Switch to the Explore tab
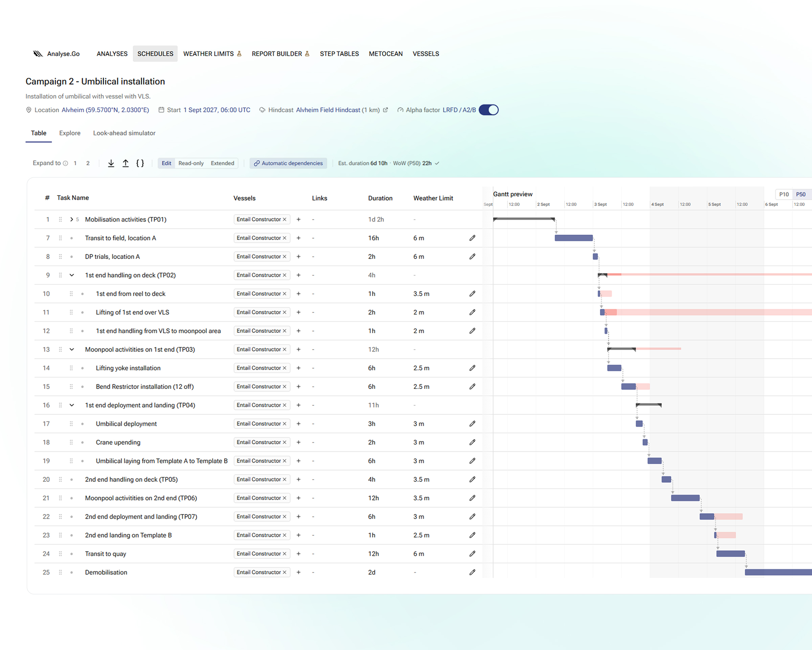Viewport: 812px width, 650px height. (70, 133)
